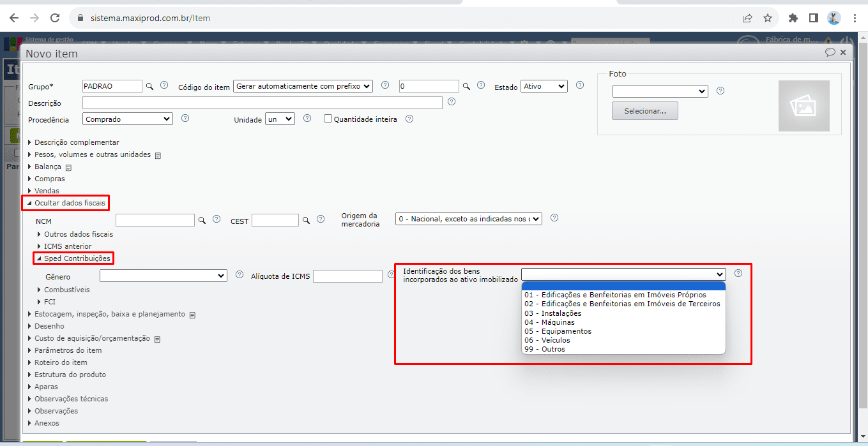Expand Roteiro do item section

tap(57, 362)
